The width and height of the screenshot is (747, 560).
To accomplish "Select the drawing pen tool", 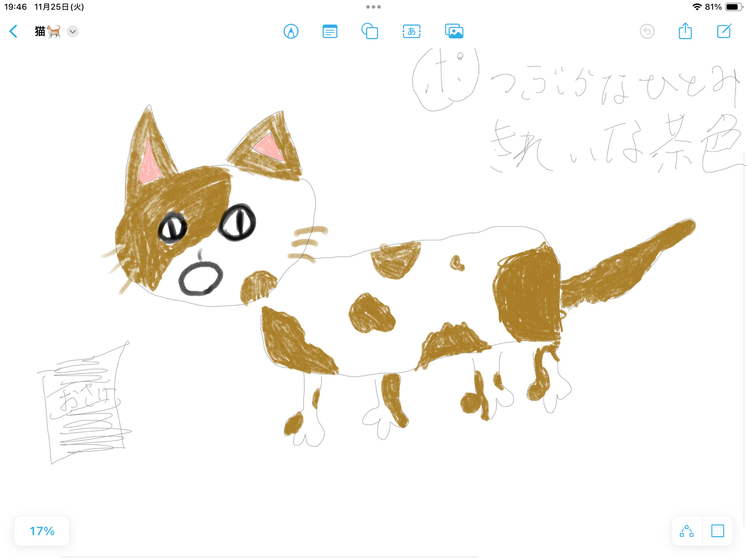I will [x=291, y=31].
